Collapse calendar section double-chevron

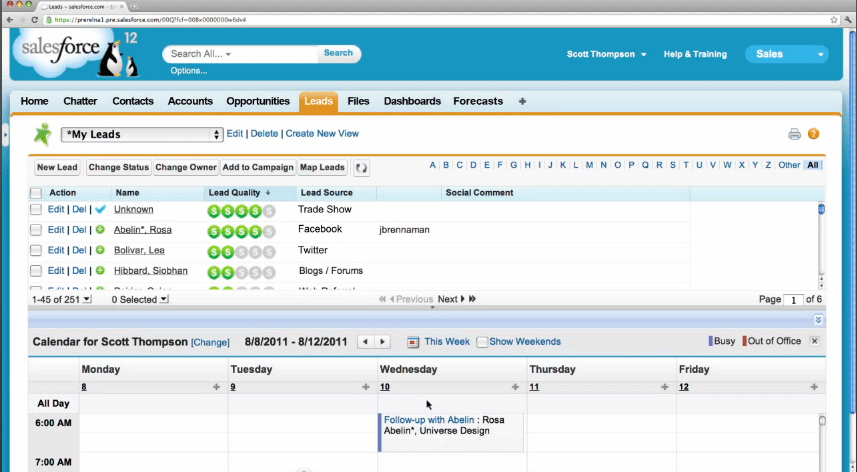(x=818, y=320)
